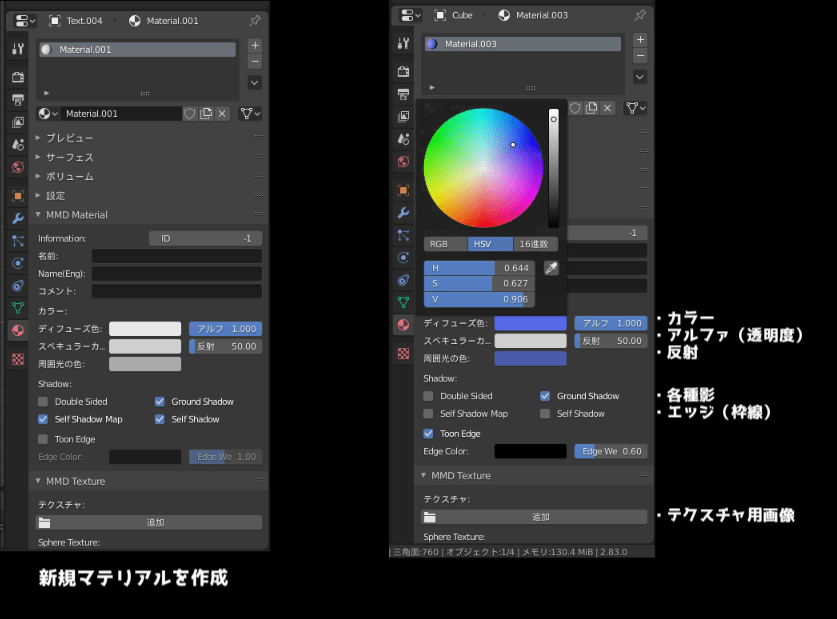The width and height of the screenshot is (837, 619).
Task: Switch color picker to RGB mode
Action: (x=445, y=244)
